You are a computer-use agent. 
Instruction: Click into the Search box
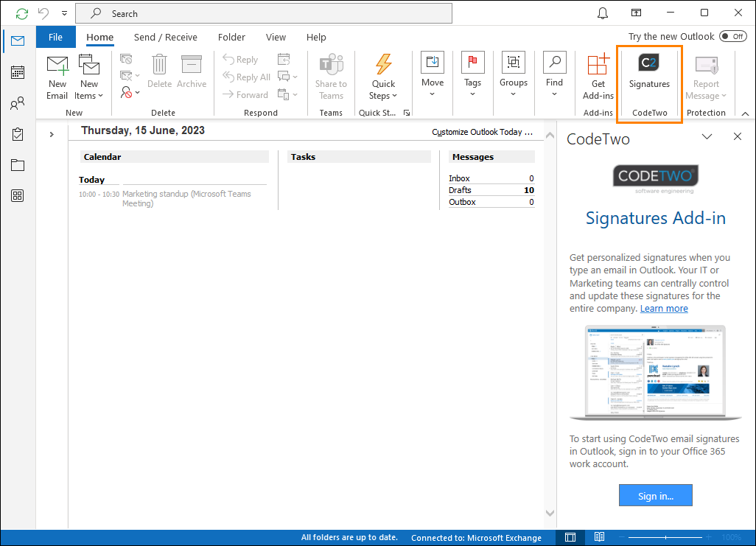click(264, 13)
